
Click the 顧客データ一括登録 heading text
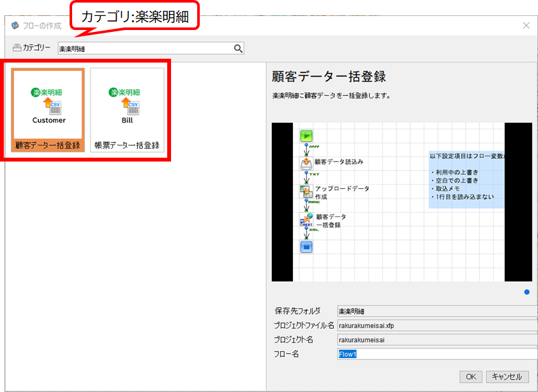coord(329,76)
